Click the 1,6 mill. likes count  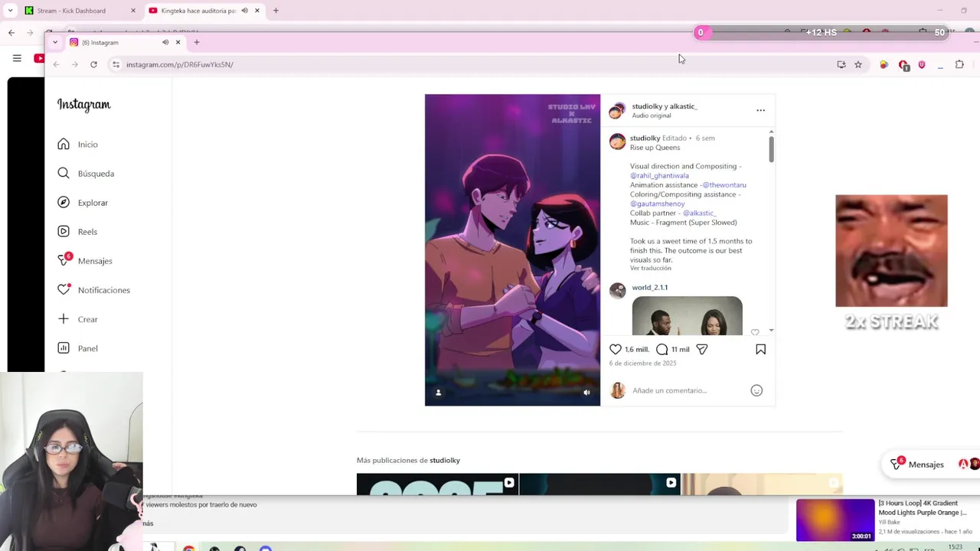tap(637, 350)
